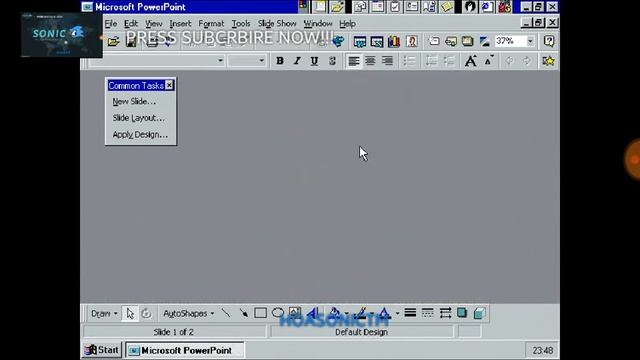Image resolution: width=640 pixels, height=360 pixels.
Task: Toggle Italic formatting
Action: point(297,61)
